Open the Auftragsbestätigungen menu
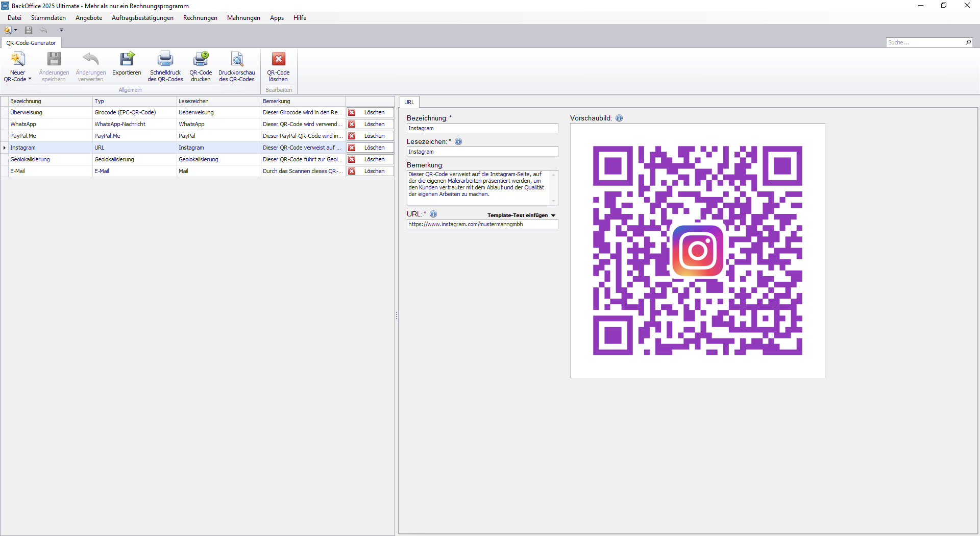The width and height of the screenshot is (980, 536). [142, 18]
